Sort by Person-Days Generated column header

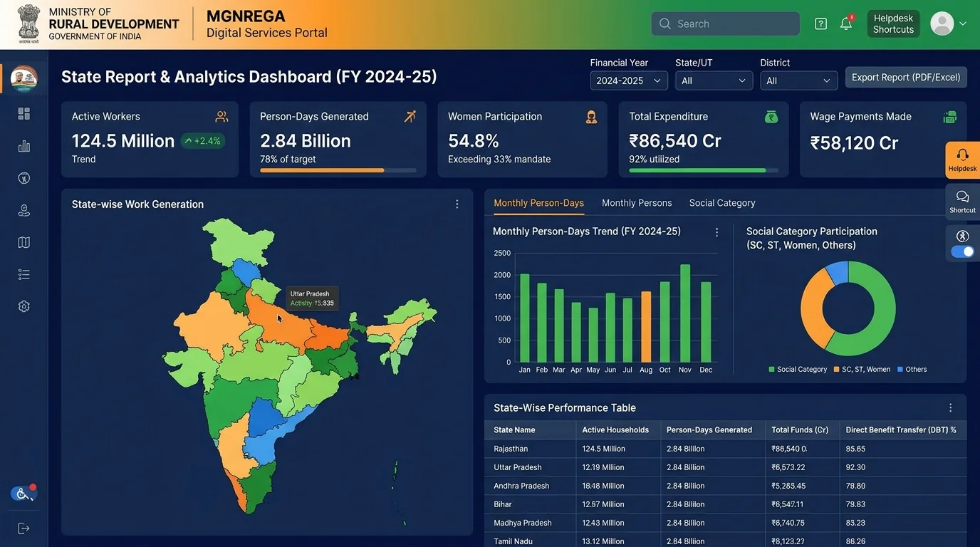click(709, 430)
